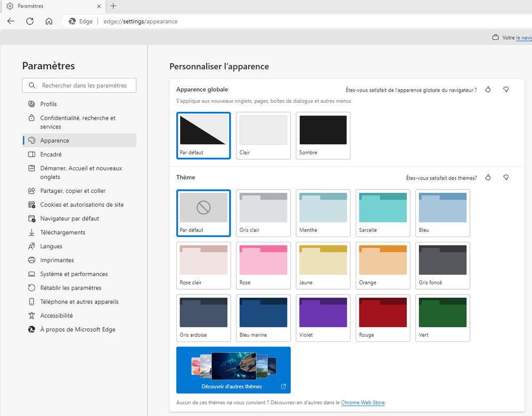
Task: Thumbs up for themes satisfaction
Action: point(488,177)
